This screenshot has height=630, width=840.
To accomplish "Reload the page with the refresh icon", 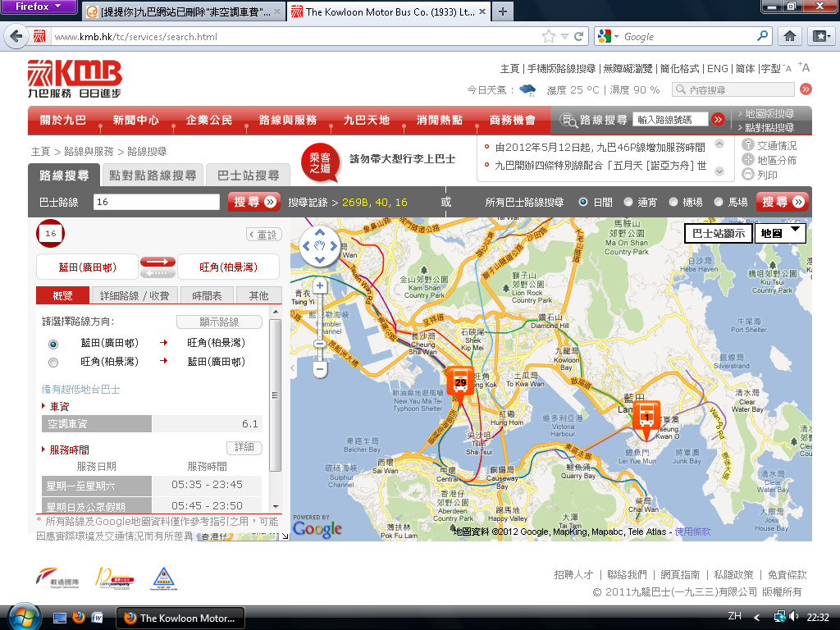I will click(x=578, y=36).
